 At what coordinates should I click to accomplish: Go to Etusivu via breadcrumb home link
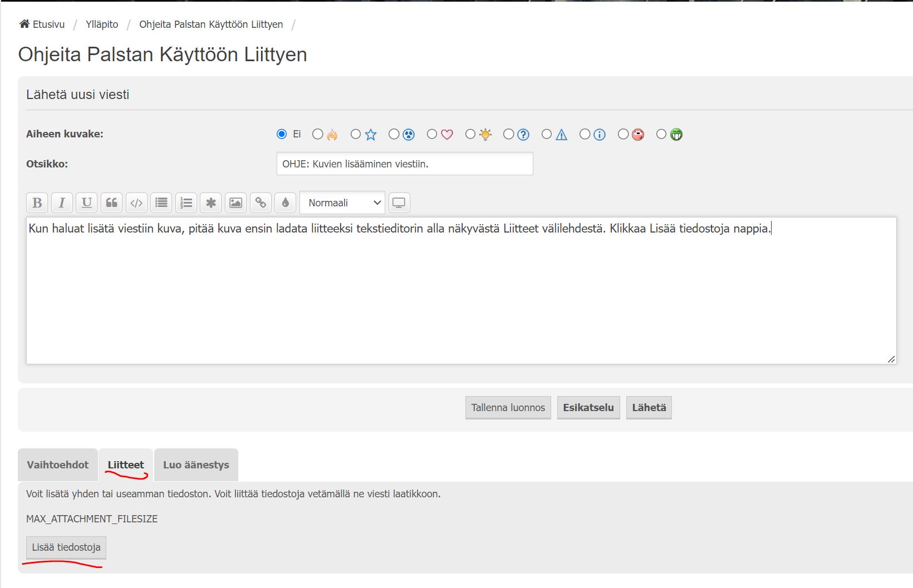42,24
